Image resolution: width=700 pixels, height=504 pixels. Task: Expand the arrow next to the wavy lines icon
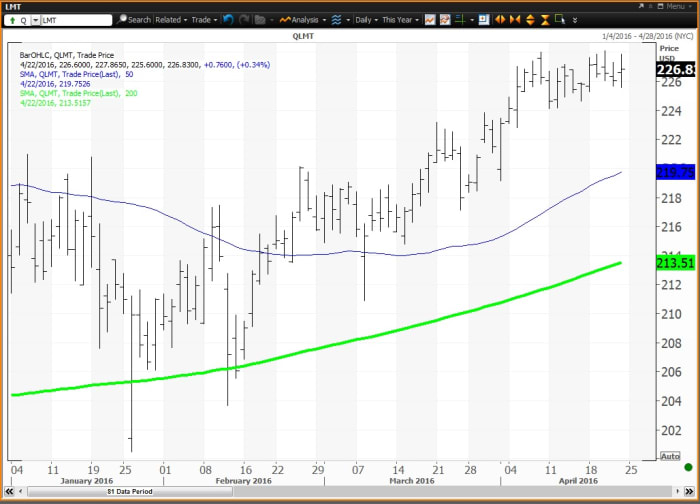point(348,20)
